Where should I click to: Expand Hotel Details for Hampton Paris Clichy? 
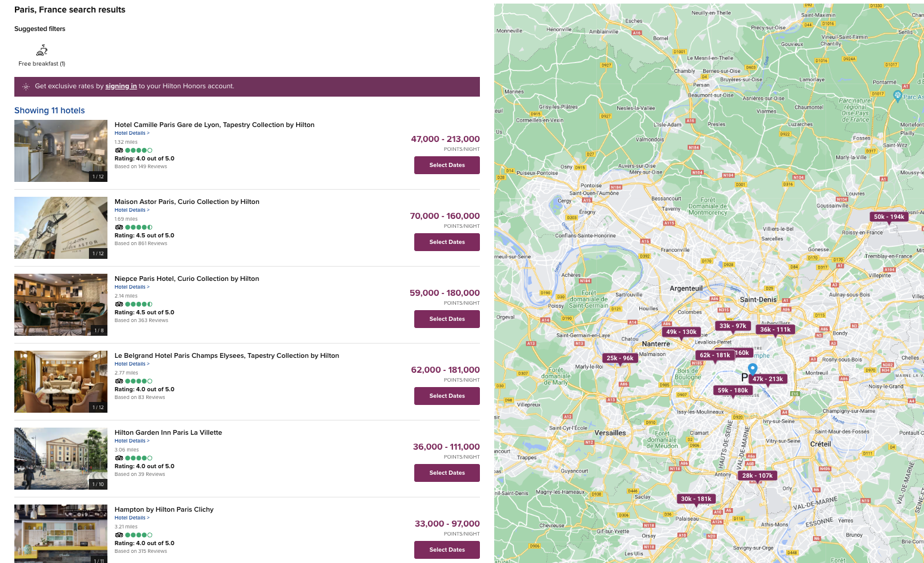(x=132, y=518)
